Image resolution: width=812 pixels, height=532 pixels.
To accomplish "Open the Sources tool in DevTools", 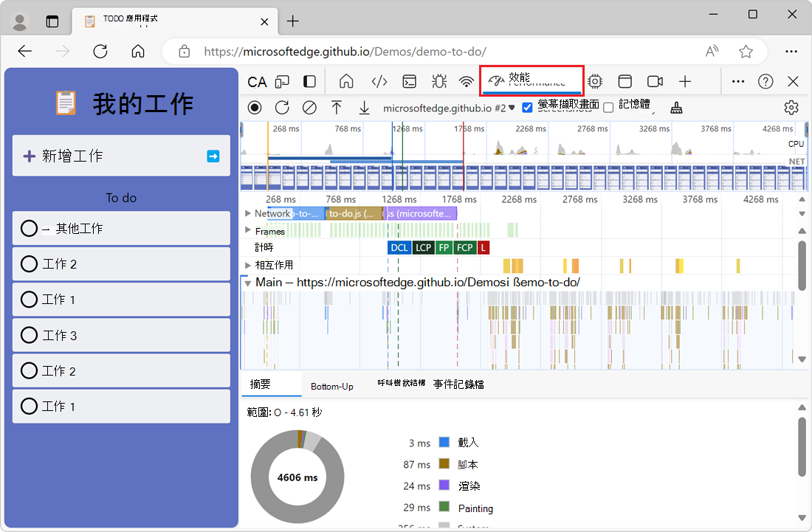I will 379,81.
